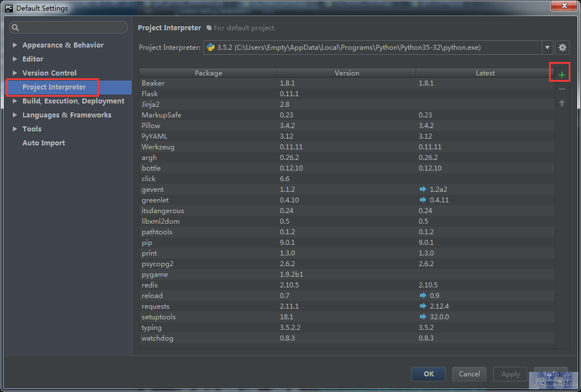This screenshot has width=581, height=392.
Task: Select the Project Interpreter path combo box
Action: click(378, 48)
